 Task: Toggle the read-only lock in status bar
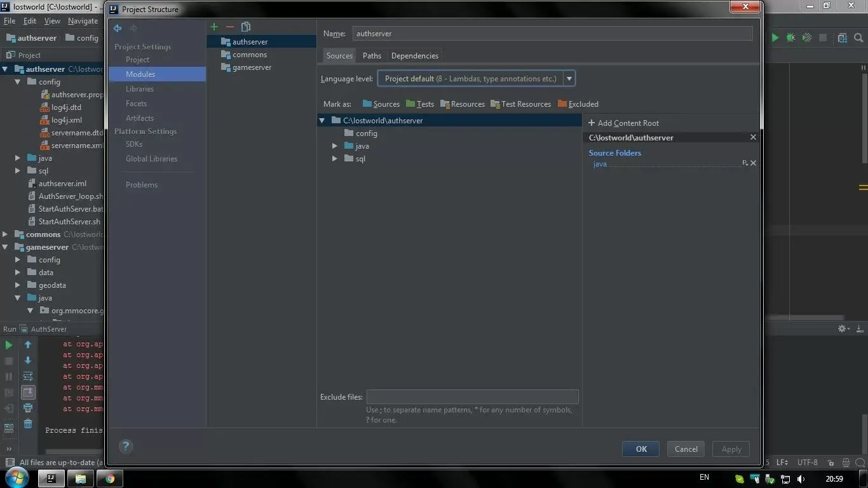click(831, 463)
